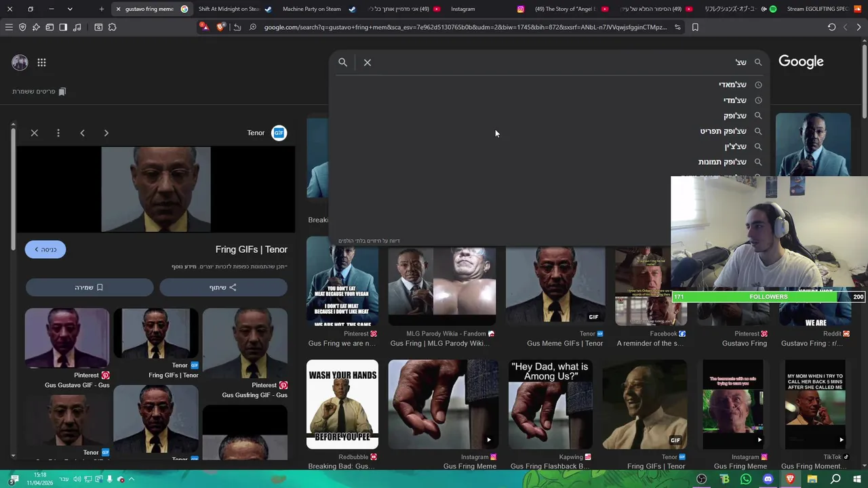
Task: Open the 'Gus Gustavo GIF' Pinterest related thumbnail
Action: 67,339
